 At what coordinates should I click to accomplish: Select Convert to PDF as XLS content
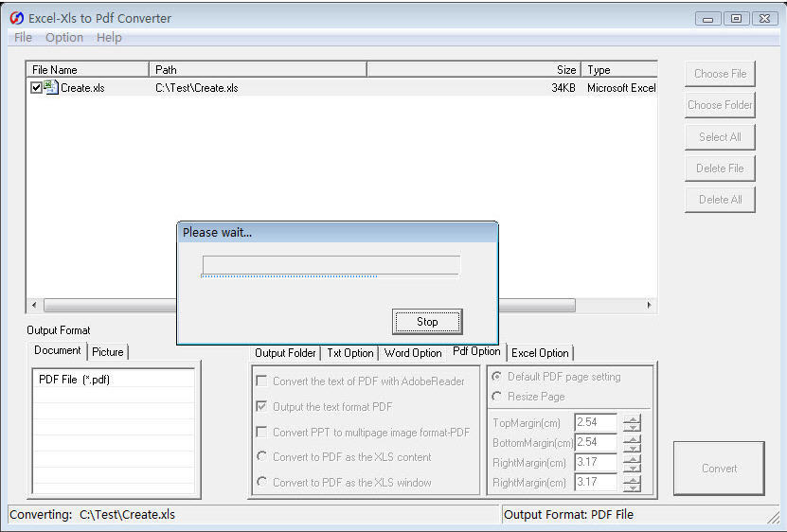[x=261, y=457]
